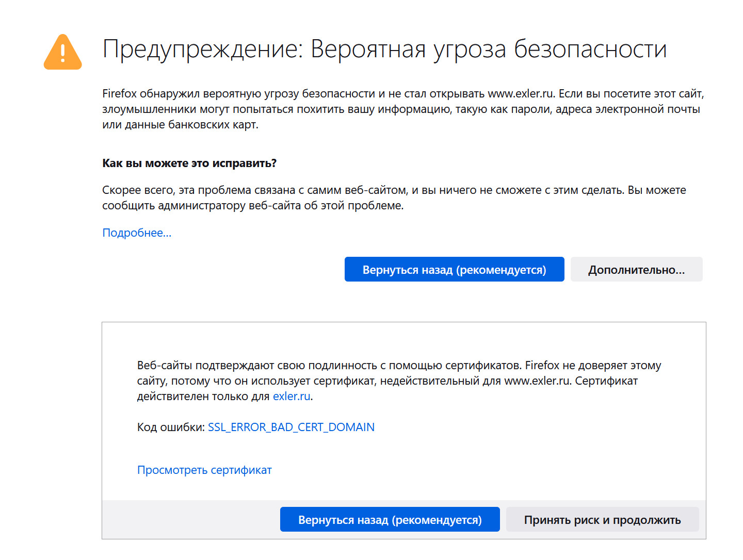Choose "Принять риск и продолжить"

[602, 520]
